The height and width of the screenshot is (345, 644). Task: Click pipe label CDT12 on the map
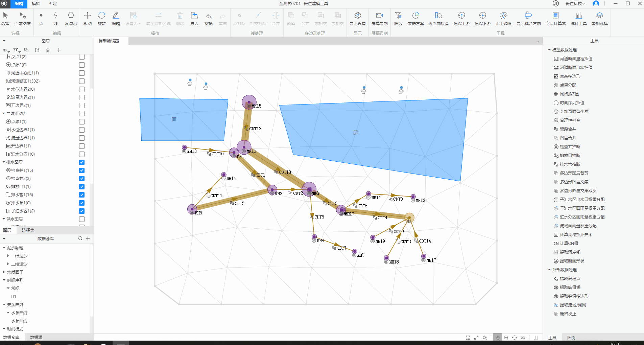pos(255,129)
